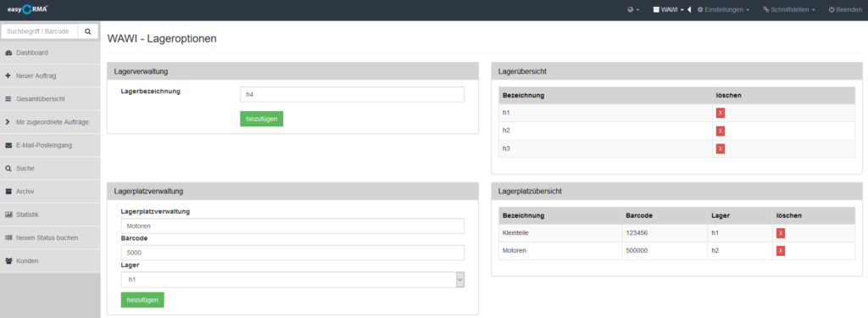Click the barcode icon for Neuen Status buchen

[8, 237]
